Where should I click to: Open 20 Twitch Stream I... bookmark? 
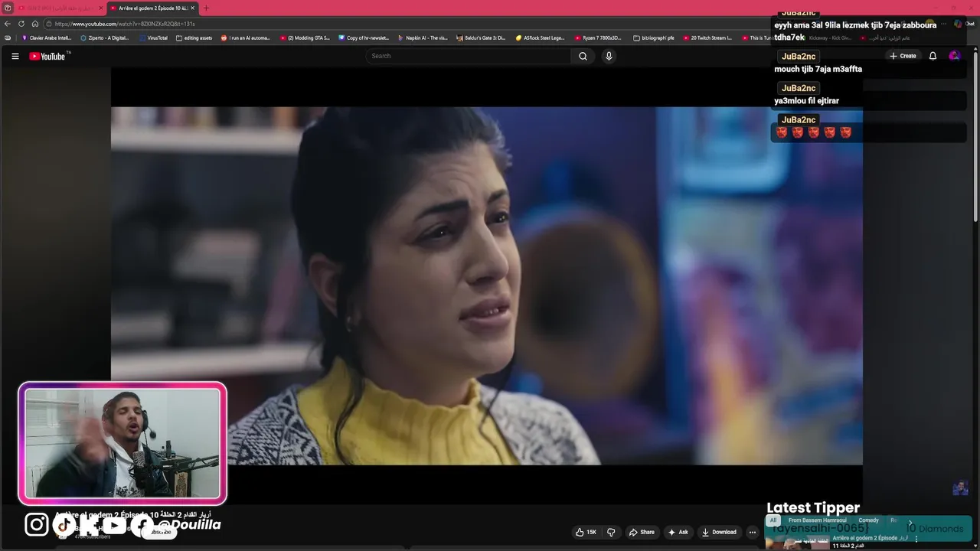[x=707, y=37]
